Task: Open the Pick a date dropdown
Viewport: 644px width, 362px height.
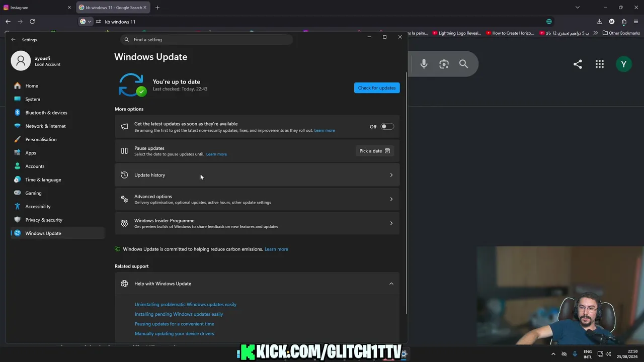Action: 375,151
